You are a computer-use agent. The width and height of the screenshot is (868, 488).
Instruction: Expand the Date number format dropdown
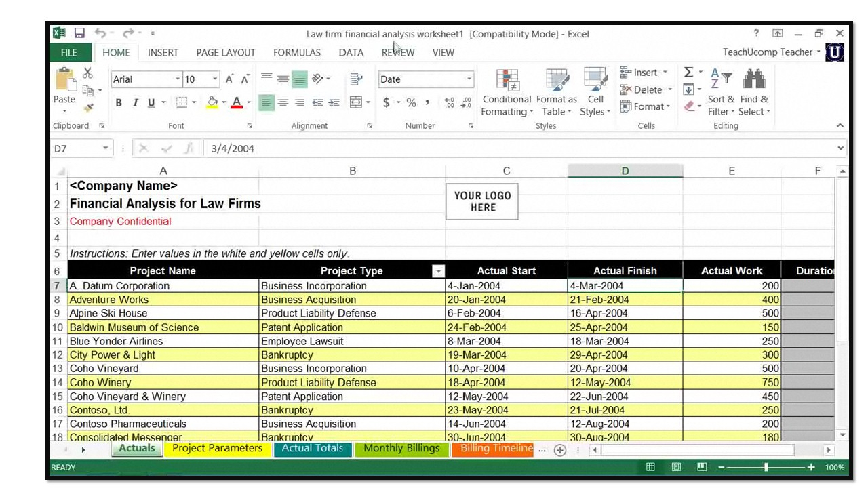click(x=469, y=79)
